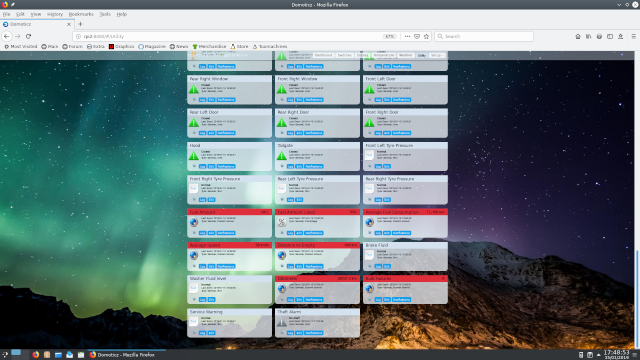
Task: Expand the Setup dropdown in Domoticz navbar
Action: (x=437, y=55)
